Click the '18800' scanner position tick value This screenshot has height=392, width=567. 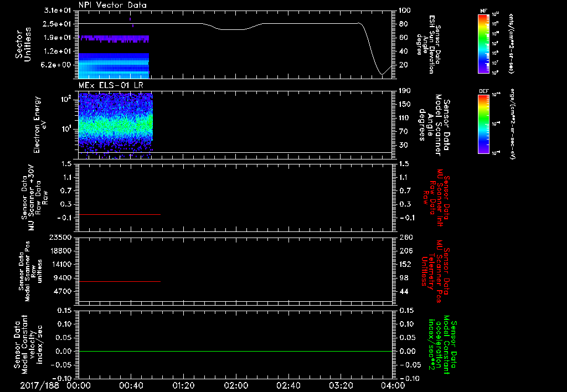61,251
